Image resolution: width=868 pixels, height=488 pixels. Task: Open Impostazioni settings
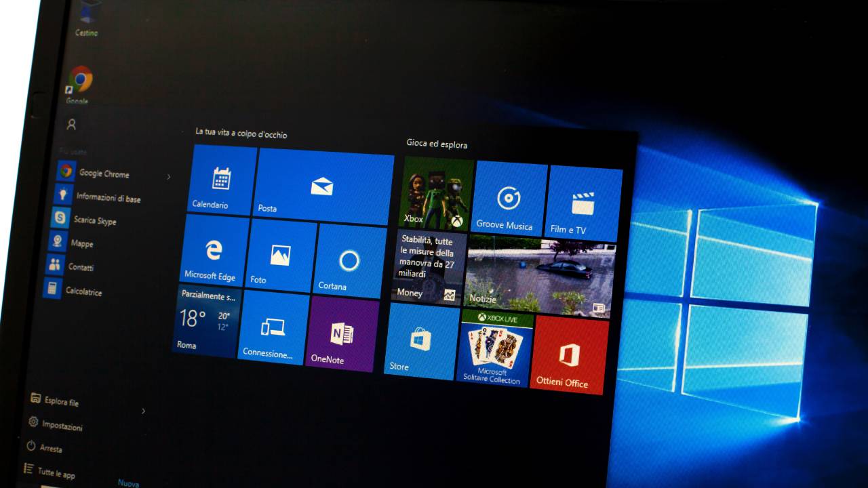point(56,425)
